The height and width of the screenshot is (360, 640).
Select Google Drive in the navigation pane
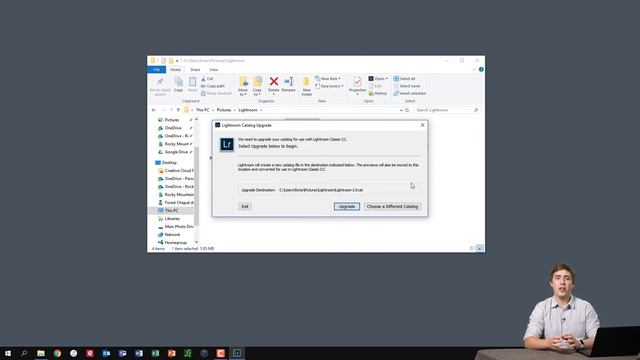[x=176, y=152]
